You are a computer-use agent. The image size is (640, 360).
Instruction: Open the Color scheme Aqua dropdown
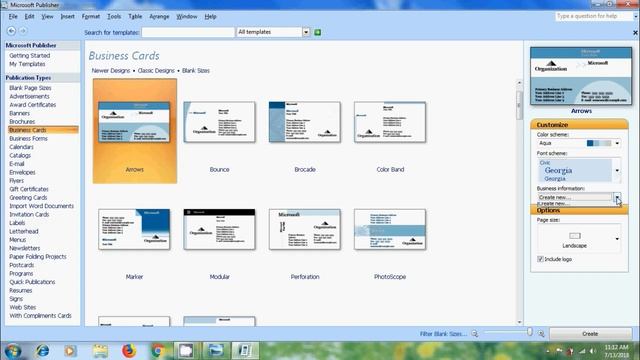tap(617, 143)
